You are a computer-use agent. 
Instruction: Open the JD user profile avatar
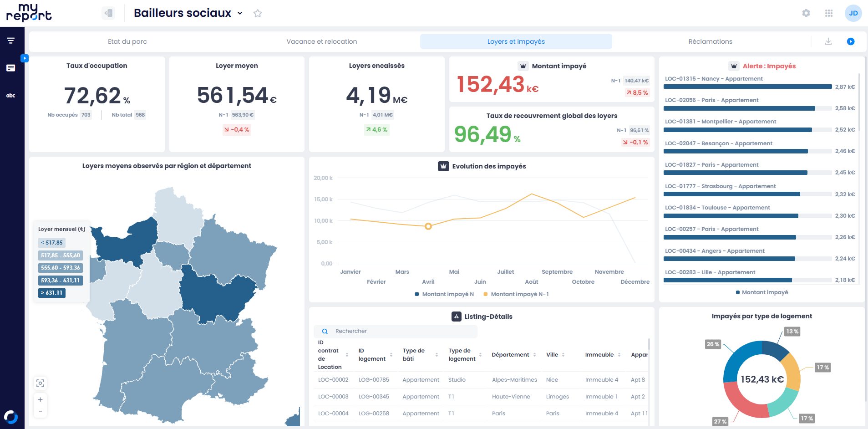coord(853,13)
